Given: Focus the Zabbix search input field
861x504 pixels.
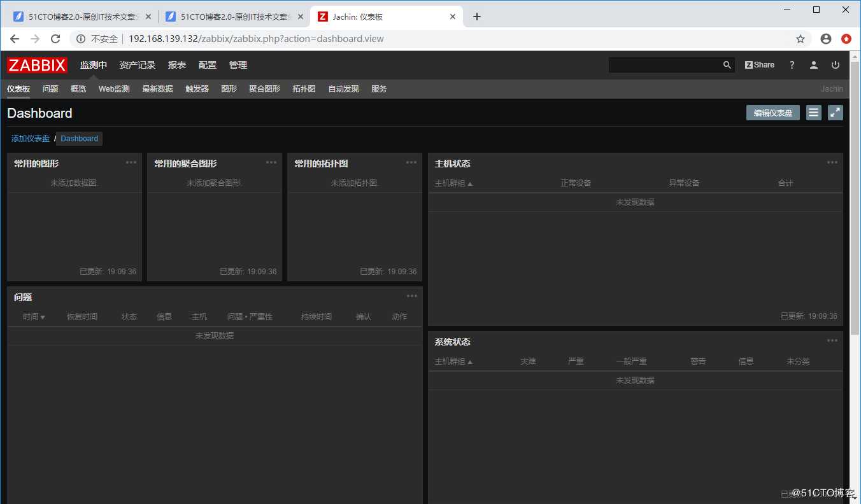Looking at the screenshot, I should coord(665,65).
